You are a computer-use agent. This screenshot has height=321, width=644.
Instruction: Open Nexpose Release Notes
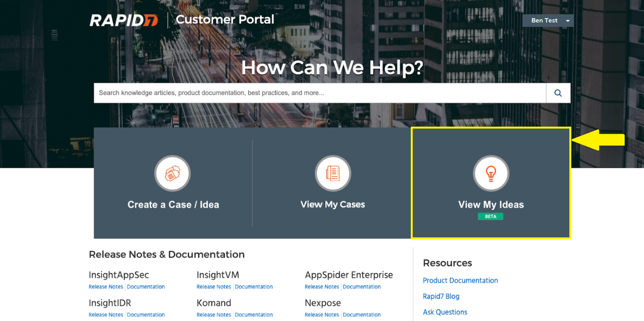pyautogui.click(x=321, y=315)
